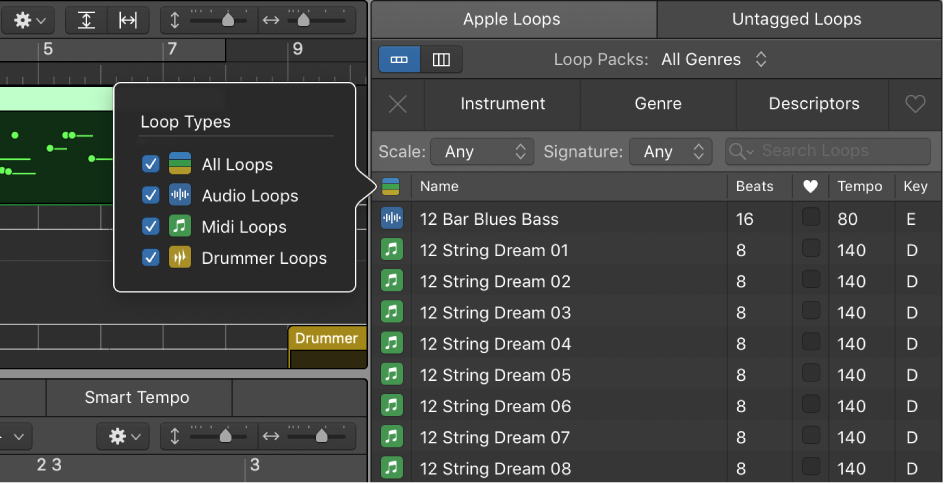Click the MIDI loop icon for 12 String Dream 06
This screenshot has height=484, width=944.
[392, 406]
